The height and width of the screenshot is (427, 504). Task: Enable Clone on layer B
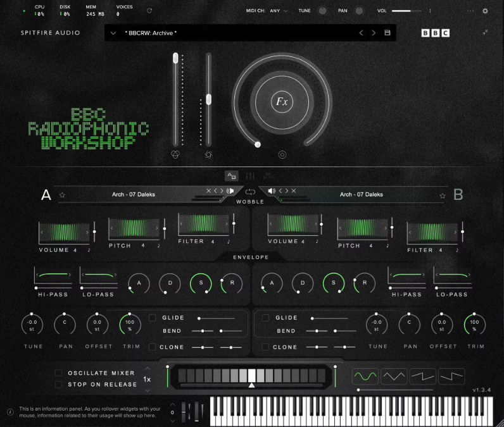pyautogui.click(x=265, y=347)
